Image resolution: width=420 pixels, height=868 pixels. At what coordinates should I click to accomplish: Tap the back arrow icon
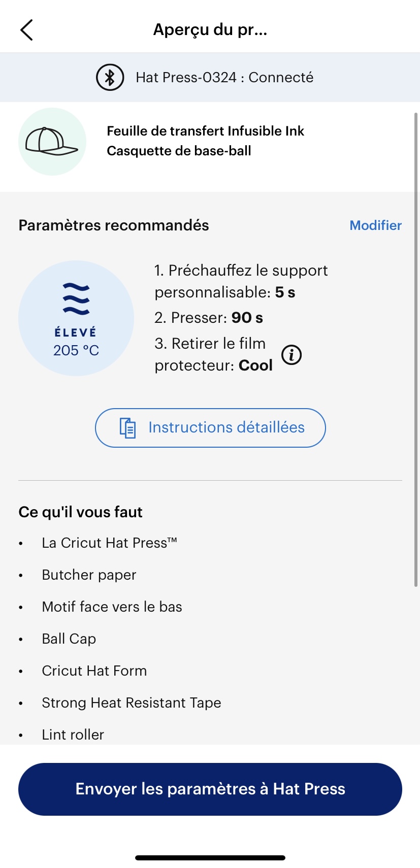[27, 30]
